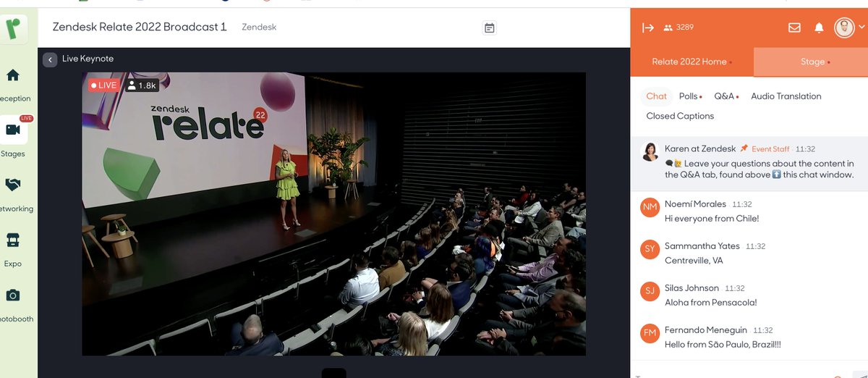Switch to Relate 2022 Home tab
Viewport: 868px width, 378px height.
click(692, 62)
